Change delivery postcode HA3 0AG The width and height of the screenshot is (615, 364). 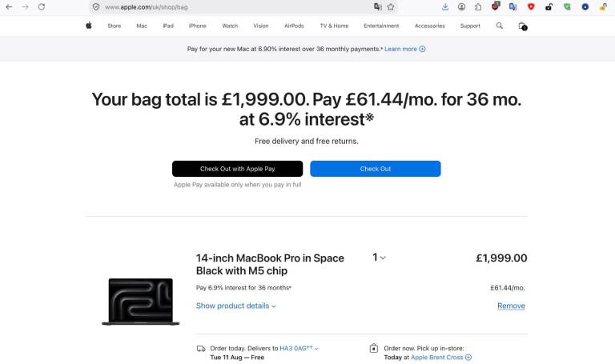pos(299,348)
